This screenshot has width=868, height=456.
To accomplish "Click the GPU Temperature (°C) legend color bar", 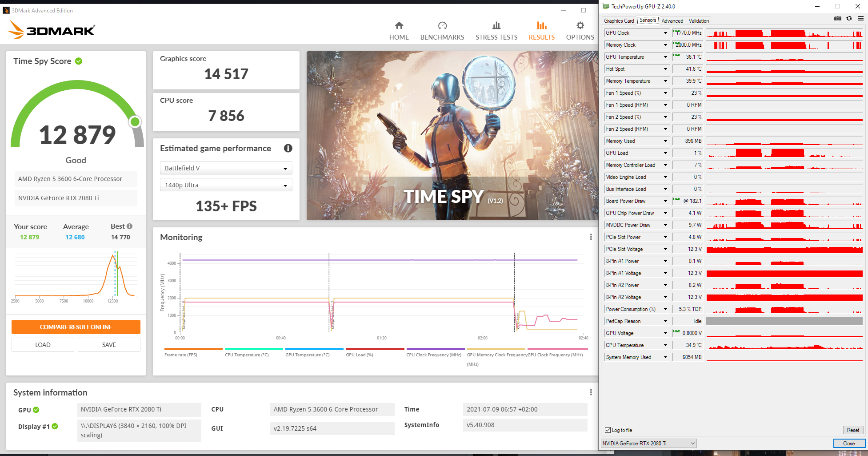I will point(314,349).
